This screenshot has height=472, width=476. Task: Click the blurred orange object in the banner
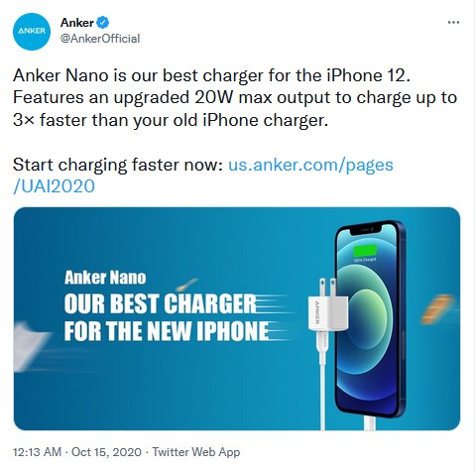(x=437, y=309)
